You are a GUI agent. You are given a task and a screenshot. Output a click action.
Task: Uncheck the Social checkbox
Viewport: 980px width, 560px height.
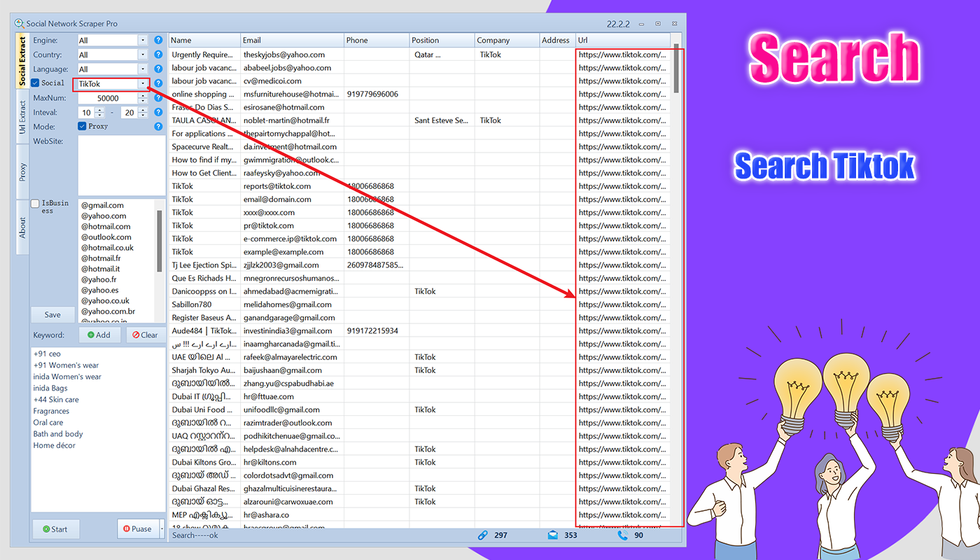[x=36, y=83]
